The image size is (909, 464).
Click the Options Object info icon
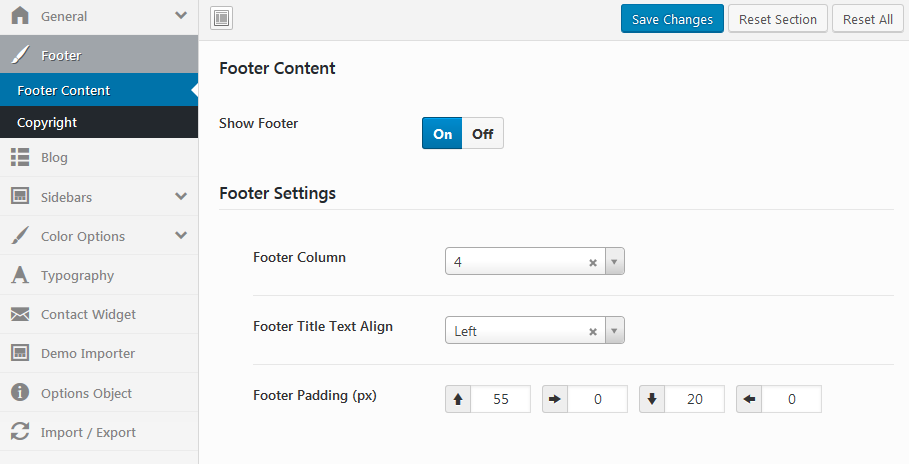coord(19,393)
